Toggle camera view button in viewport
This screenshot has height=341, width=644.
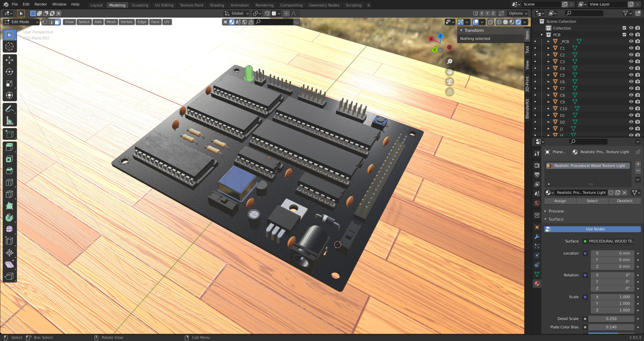(450, 82)
